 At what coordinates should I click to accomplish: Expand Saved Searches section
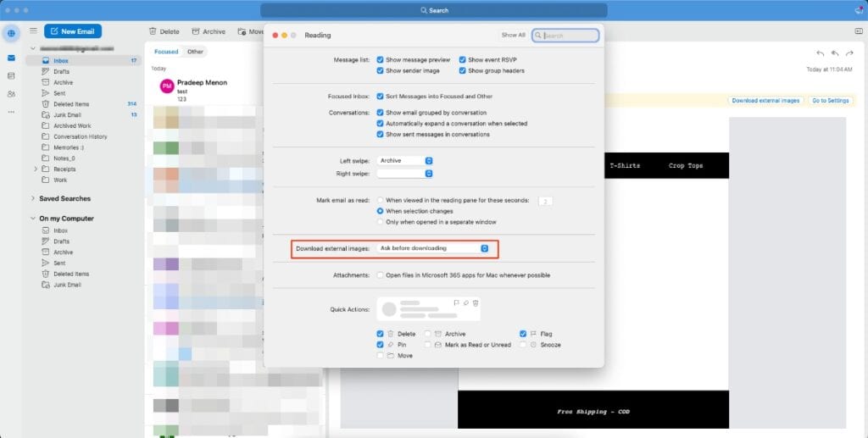[33, 198]
